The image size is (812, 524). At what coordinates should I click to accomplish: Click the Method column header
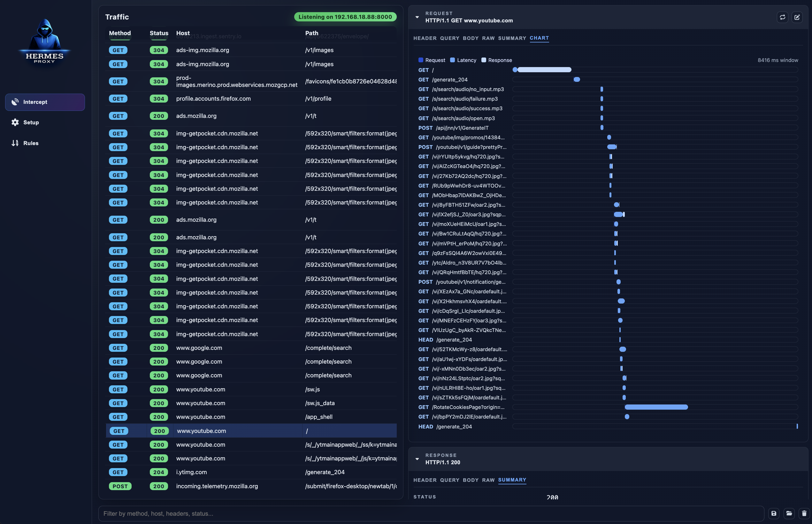pyautogui.click(x=120, y=33)
